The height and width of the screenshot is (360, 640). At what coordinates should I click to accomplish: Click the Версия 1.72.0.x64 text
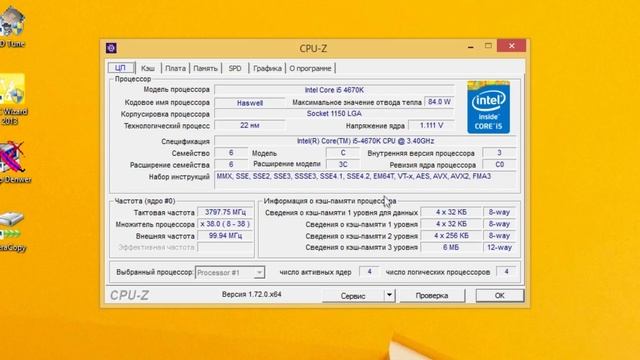pos(251,294)
